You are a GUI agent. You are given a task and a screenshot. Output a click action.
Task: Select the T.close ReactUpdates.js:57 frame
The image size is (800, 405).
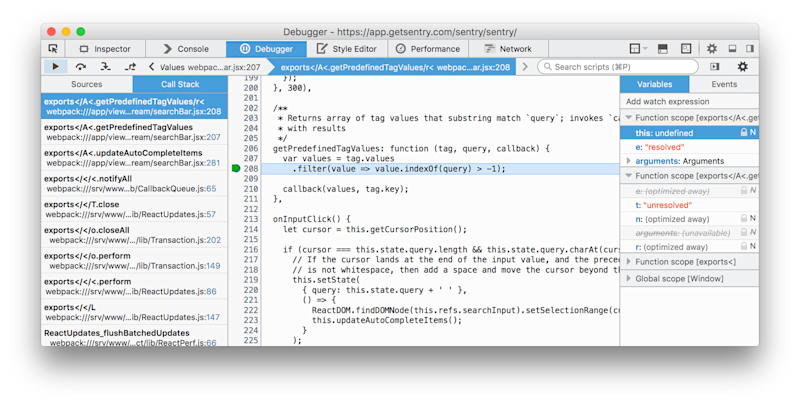pos(134,209)
